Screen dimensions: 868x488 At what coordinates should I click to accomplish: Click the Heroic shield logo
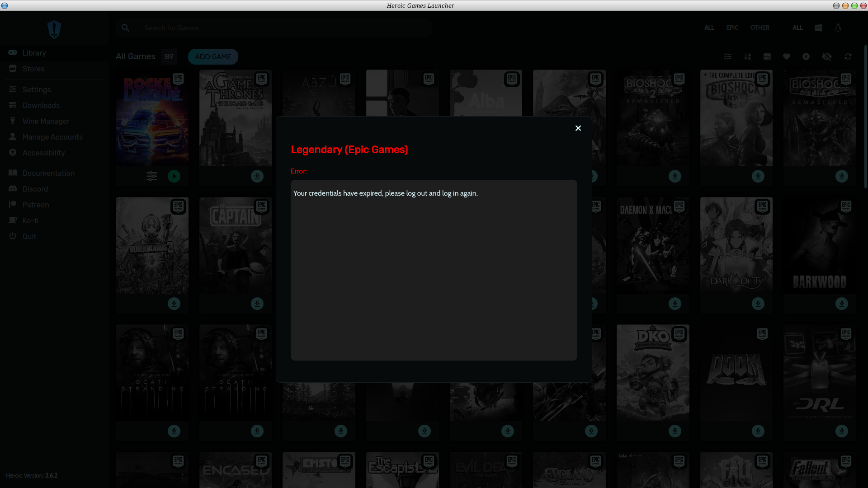(x=54, y=29)
